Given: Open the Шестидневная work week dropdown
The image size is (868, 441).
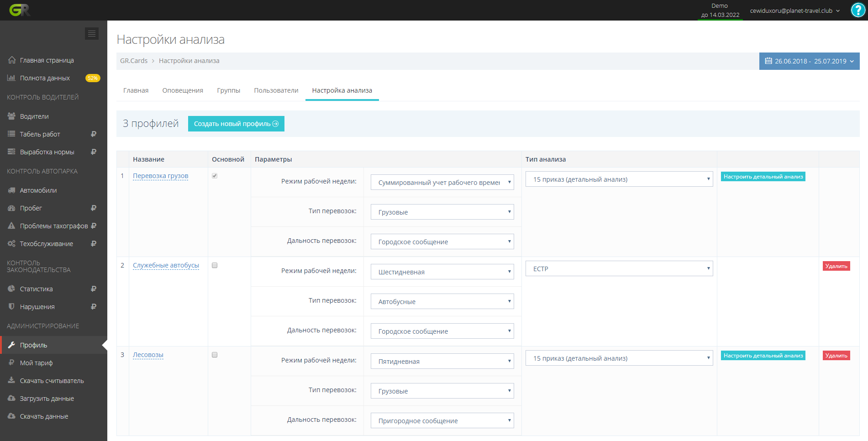Looking at the screenshot, I should [x=442, y=272].
